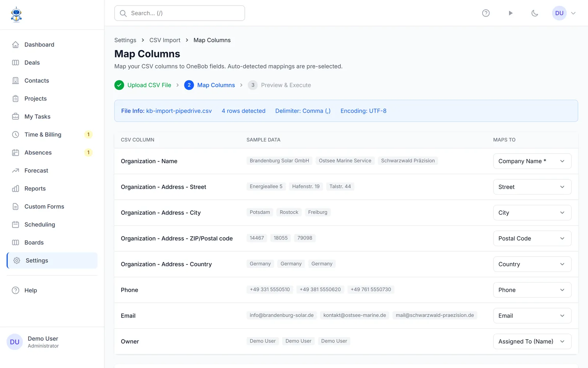Jump to Preview & Execute step
This screenshot has height=368, width=588.
286,85
